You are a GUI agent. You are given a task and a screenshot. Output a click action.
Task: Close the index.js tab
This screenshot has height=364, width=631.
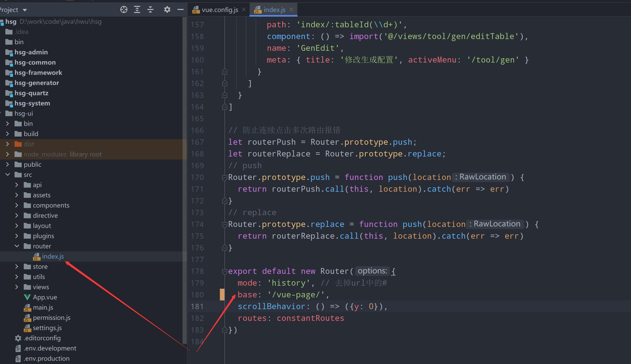click(291, 9)
